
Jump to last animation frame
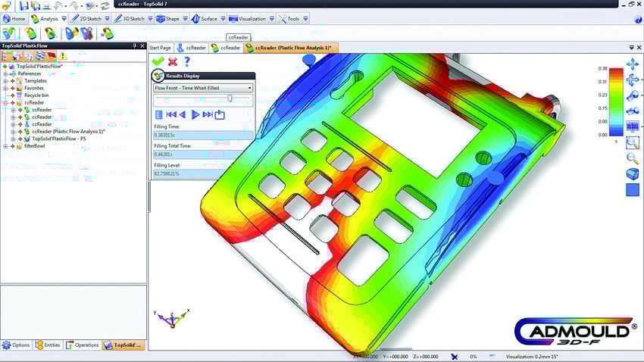click(208, 115)
